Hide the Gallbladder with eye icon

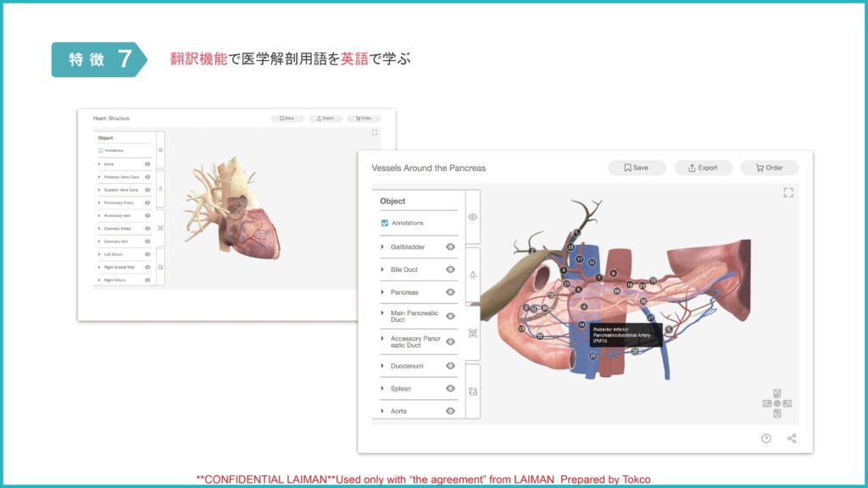pos(451,247)
